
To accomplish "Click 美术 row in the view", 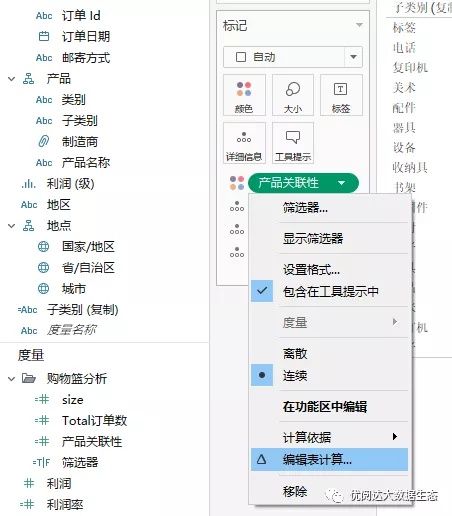I will coord(404,88).
